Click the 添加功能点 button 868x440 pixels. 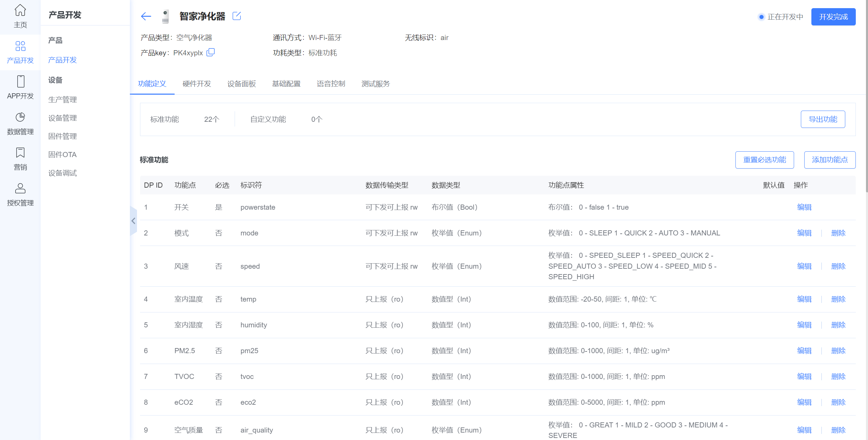pos(830,160)
